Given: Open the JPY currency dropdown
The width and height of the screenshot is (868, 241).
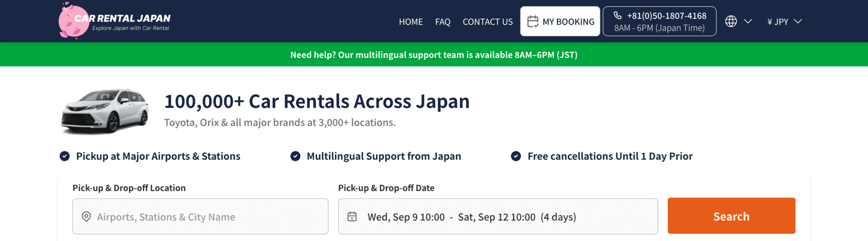Looking at the screenshot, I should [784, 22].
